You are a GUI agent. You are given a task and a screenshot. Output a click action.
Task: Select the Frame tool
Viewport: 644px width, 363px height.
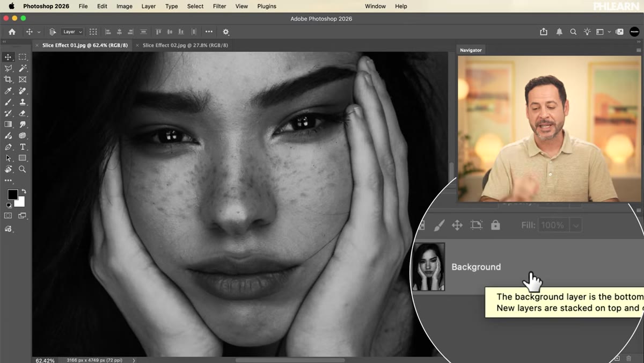pos(23,79)
